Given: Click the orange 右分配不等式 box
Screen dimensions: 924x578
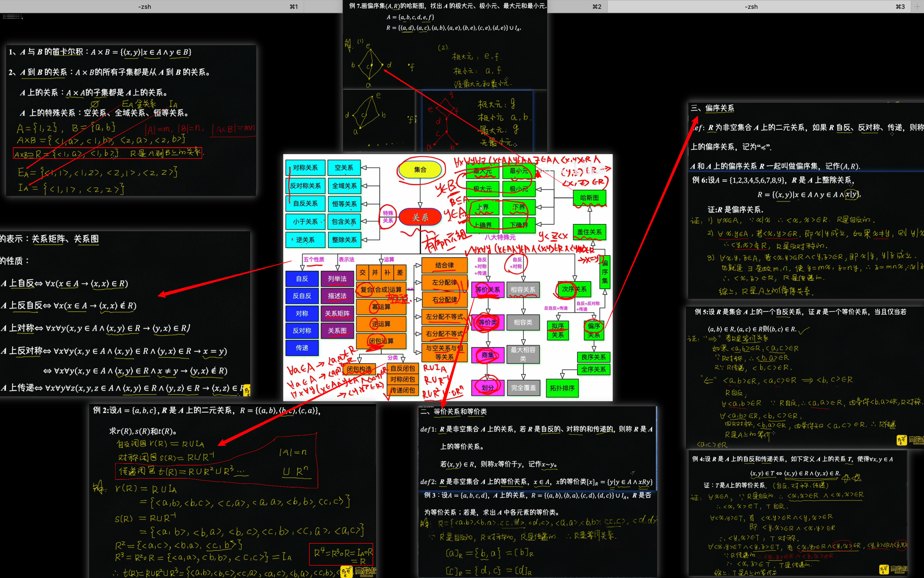Looking at the screenshot, I should tap(444, 334).
